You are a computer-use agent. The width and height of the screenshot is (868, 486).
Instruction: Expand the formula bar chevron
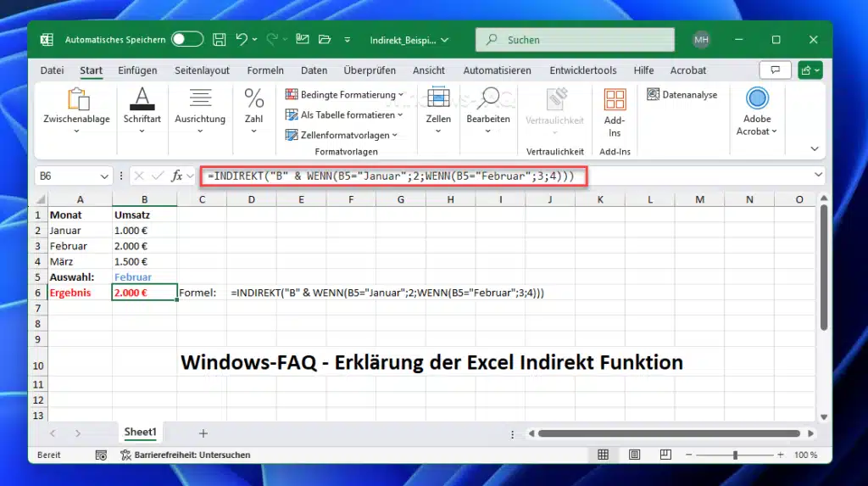coord(818,175)
